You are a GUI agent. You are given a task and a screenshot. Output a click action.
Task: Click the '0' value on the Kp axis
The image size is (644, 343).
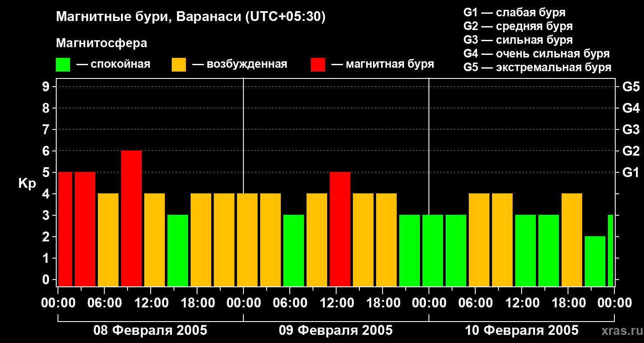pos(46,280)
